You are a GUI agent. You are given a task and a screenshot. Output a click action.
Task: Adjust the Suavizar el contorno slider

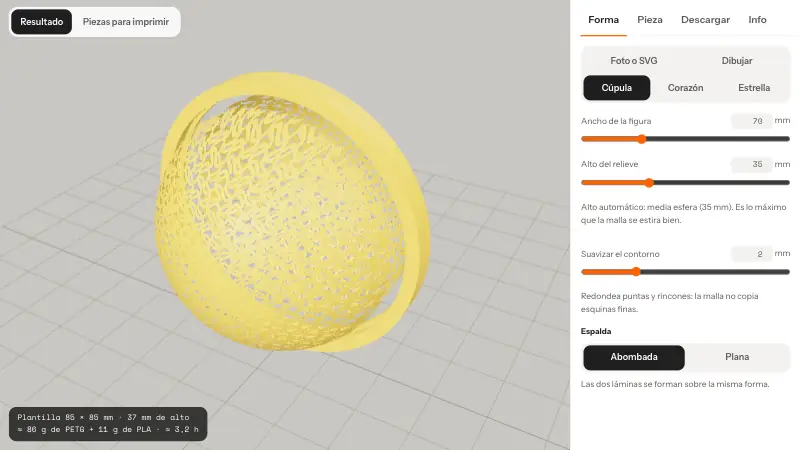[x=685, y=272]
